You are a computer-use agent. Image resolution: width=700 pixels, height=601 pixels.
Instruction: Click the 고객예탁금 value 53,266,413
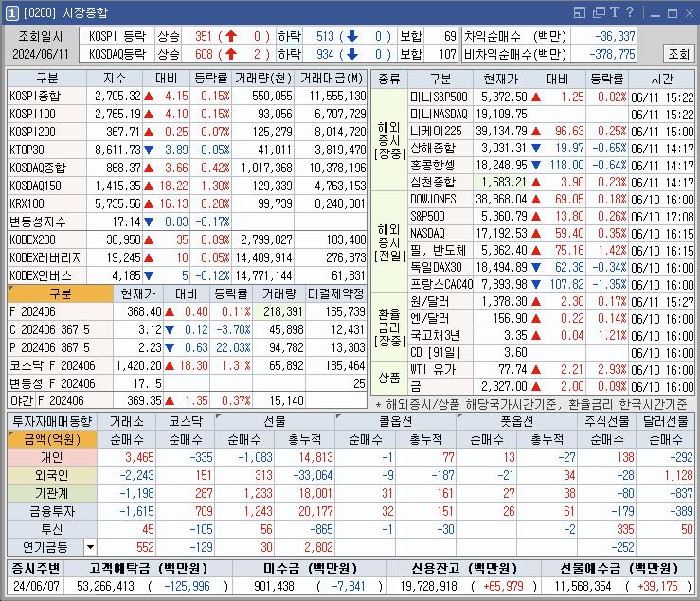[105, 586]
